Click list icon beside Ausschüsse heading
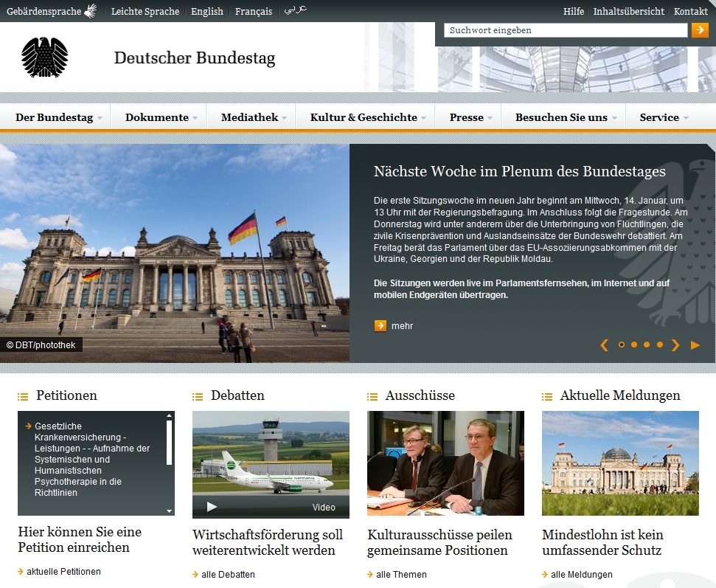The width and height of the screenshot is (716, 588). tap(372, 397)
